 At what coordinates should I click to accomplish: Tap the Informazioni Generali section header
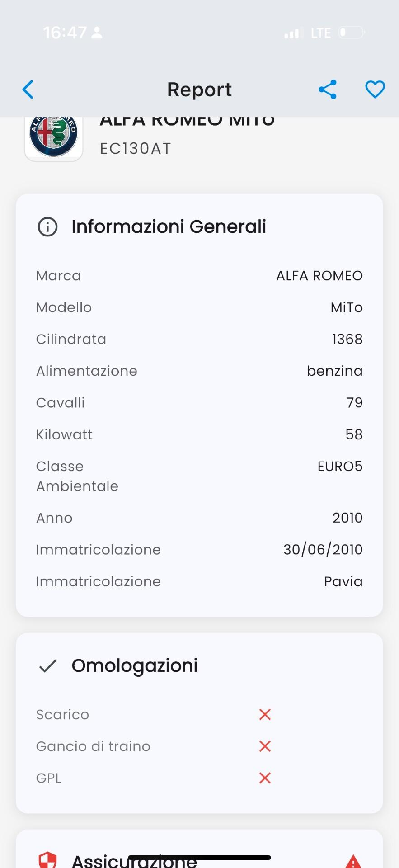pyautogui.click(x=169, y=227)
